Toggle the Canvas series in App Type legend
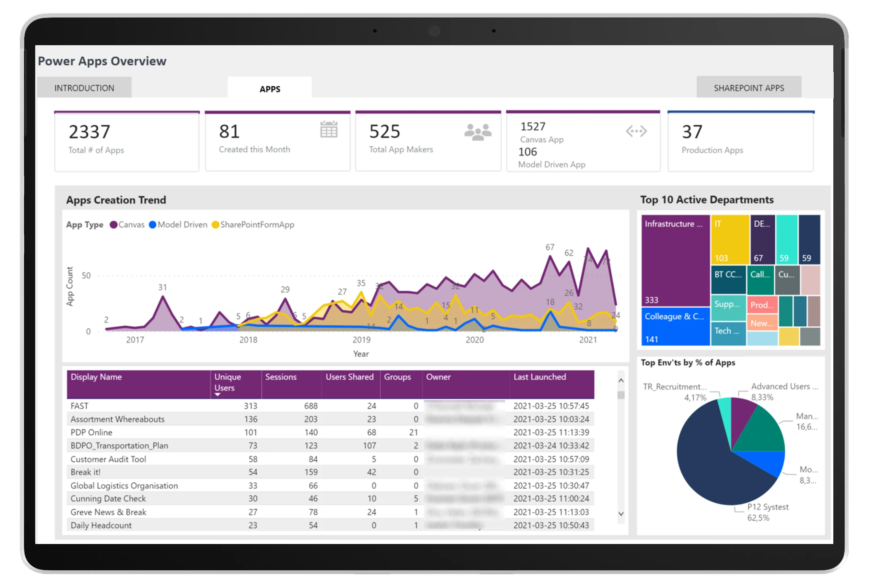 point(128,224)
